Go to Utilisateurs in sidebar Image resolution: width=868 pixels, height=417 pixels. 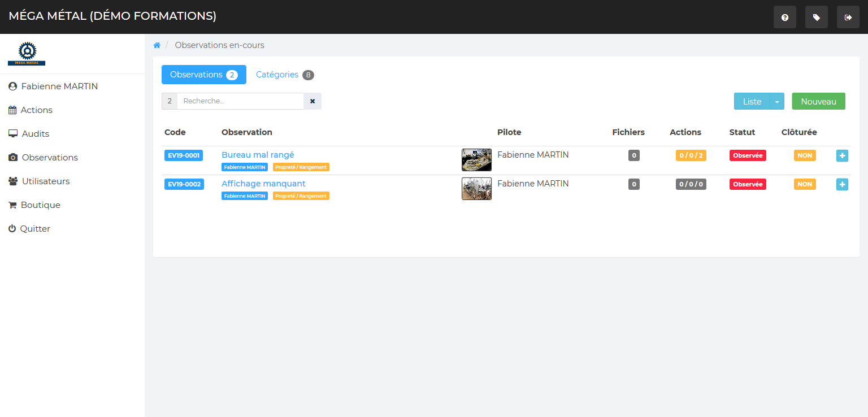(45, 181)
